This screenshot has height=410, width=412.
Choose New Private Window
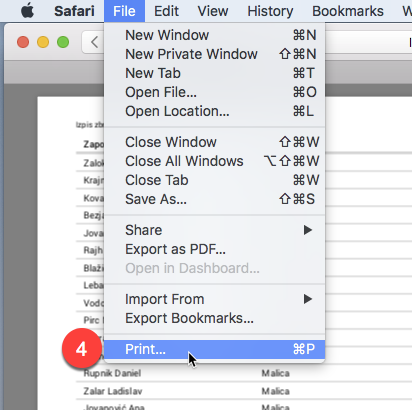click(x=215, y=54)
